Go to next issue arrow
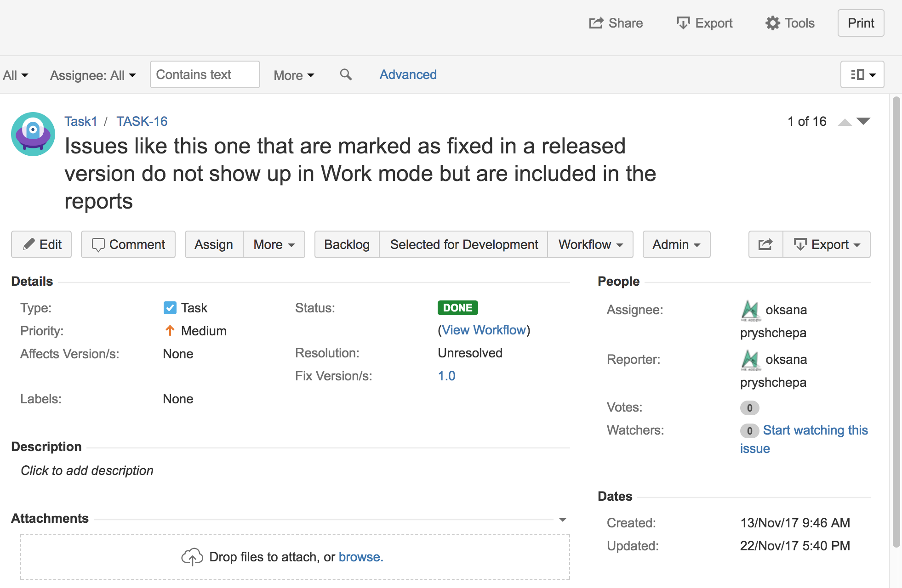 (x=863, y=121)
